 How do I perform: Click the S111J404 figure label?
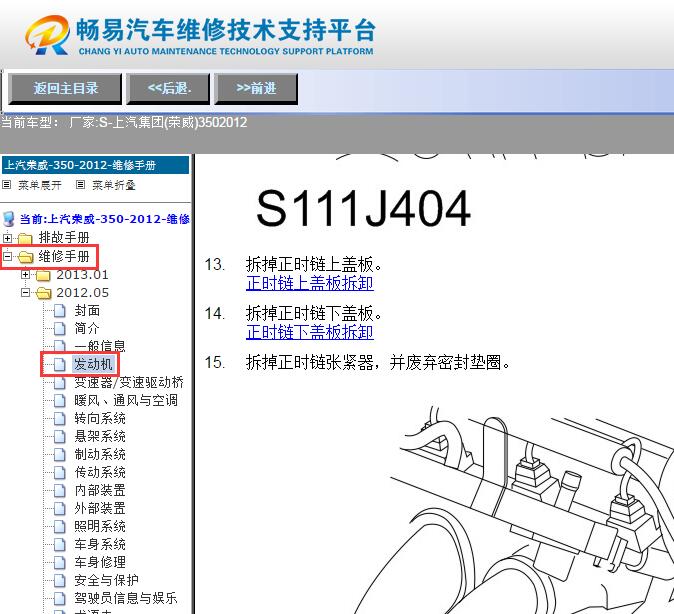click(x=363, y=209)
